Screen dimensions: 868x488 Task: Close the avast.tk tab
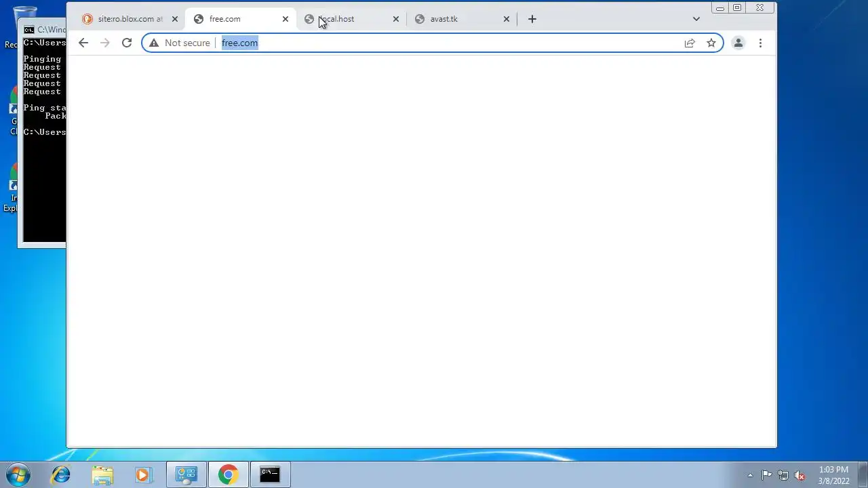[507, 19]
